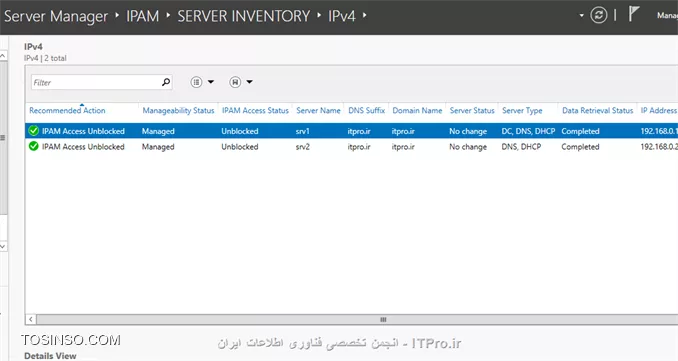Navigate to IPAM breadcrumb item
Screen dimensions: 678x361
(x=142, y=16)
